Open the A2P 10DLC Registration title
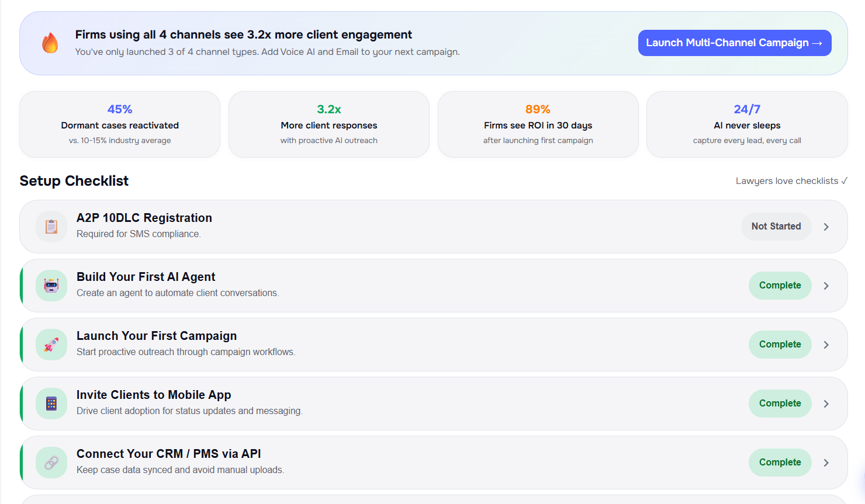 click(144, 218)
